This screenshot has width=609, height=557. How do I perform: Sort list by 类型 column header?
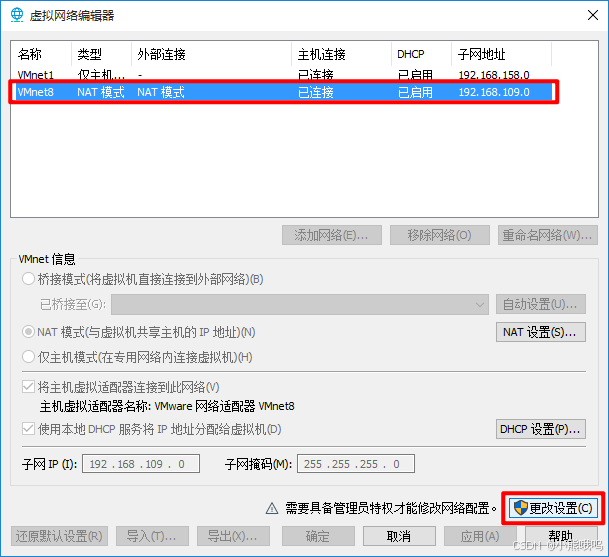(x=101, y=54)
